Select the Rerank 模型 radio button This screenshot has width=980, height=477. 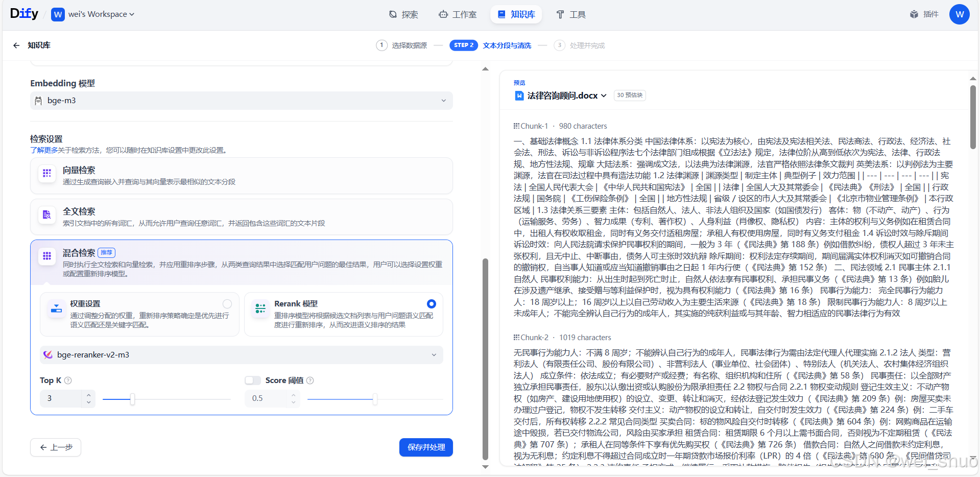tap(431, 303)
